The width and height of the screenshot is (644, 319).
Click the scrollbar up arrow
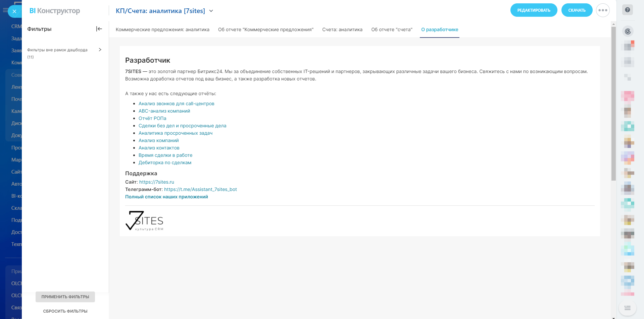[613, 24]
